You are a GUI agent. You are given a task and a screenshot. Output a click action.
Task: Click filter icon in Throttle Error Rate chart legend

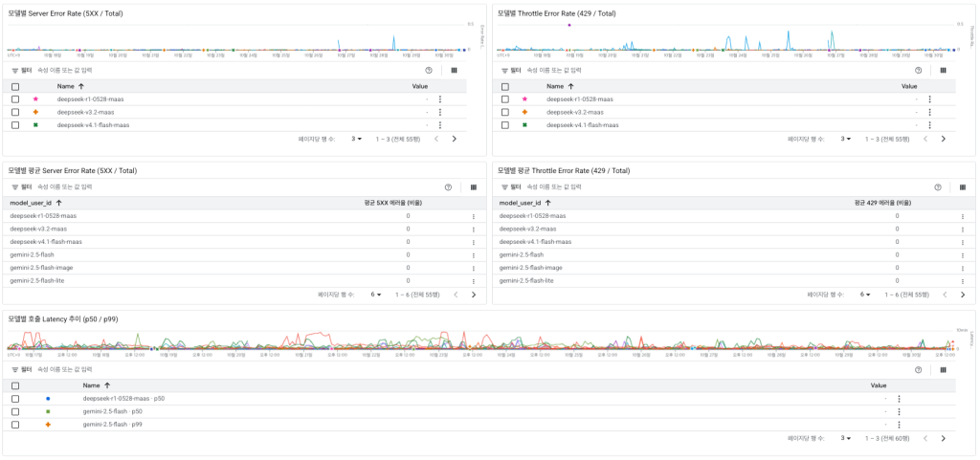(504, 71)
